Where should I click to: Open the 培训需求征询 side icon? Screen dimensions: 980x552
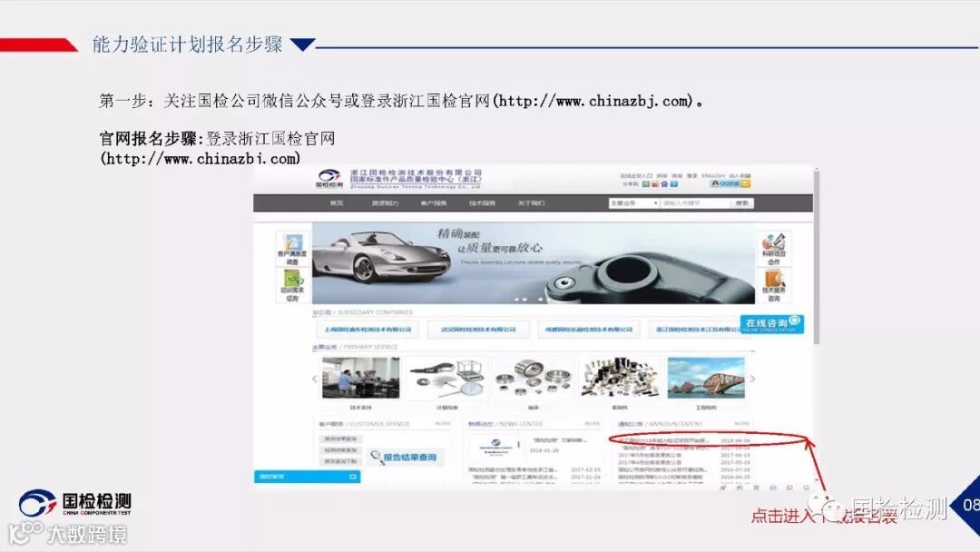[292, 286]
